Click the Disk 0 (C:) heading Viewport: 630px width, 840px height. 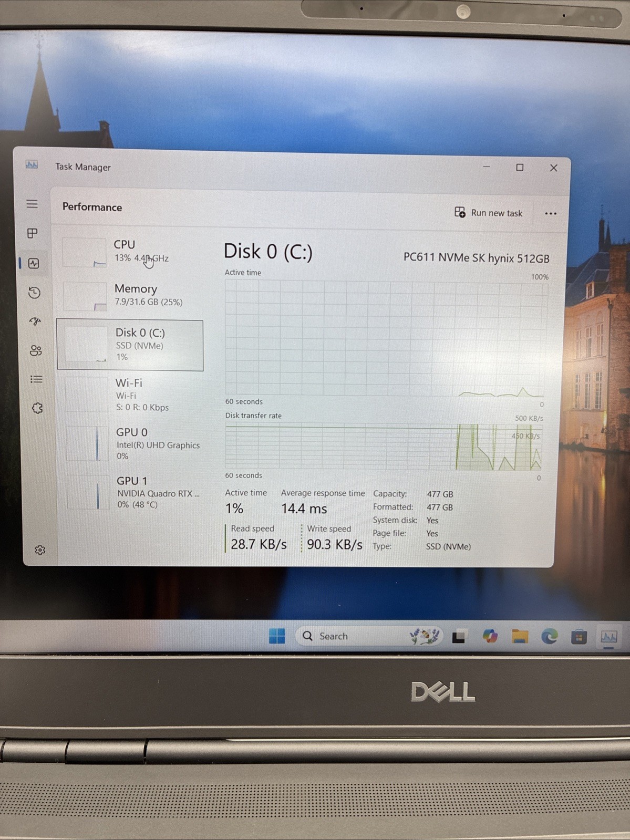[268, 252]
